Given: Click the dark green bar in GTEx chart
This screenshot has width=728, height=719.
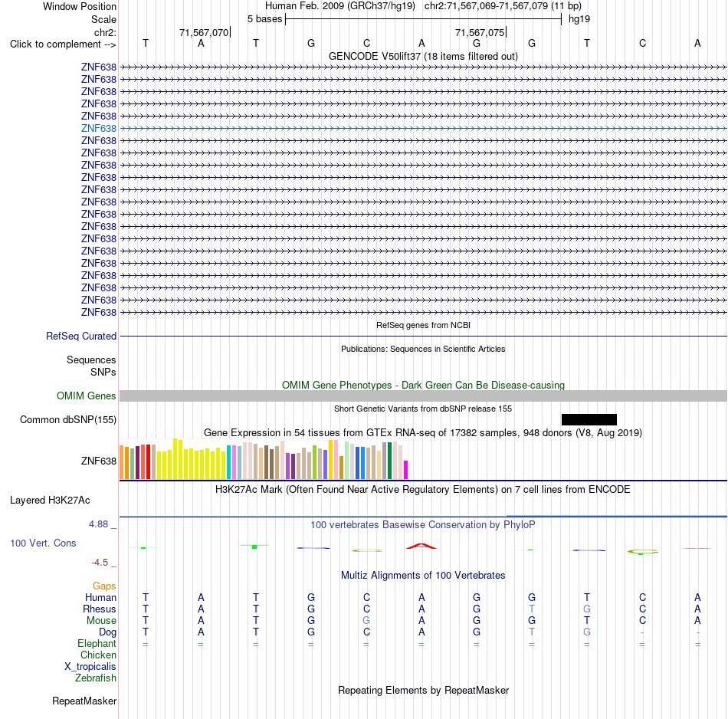Looking at the screenshot, I should click(389, 460).
